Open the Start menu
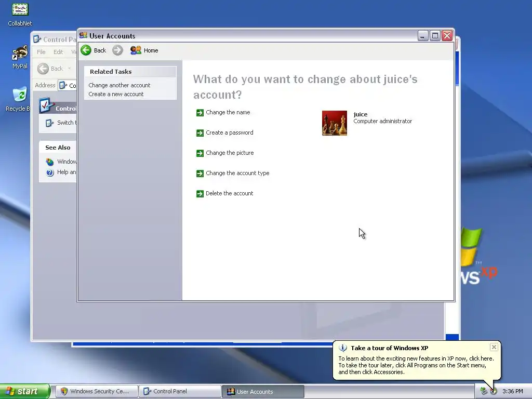Image resolution: width=532 pixels, height=399 pixels. (25, 391)
